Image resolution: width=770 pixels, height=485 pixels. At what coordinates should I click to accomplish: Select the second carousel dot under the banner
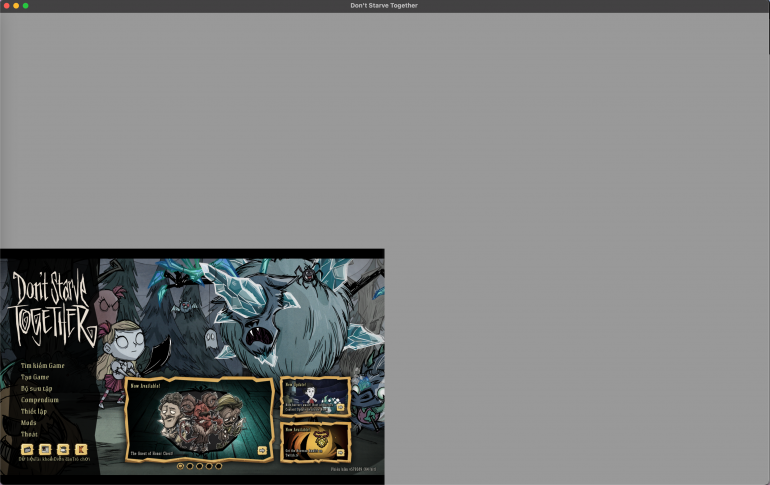pos(190,466)
